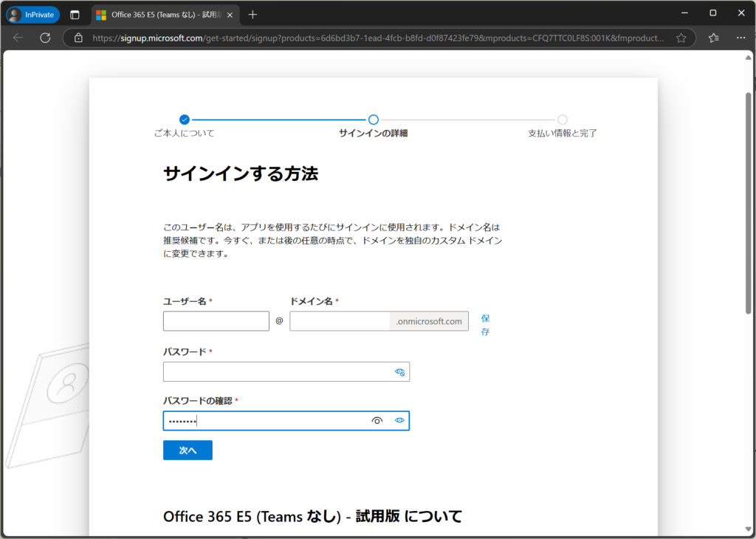Click the lock site information icon
756x539 pixels.
click(78, 38)
